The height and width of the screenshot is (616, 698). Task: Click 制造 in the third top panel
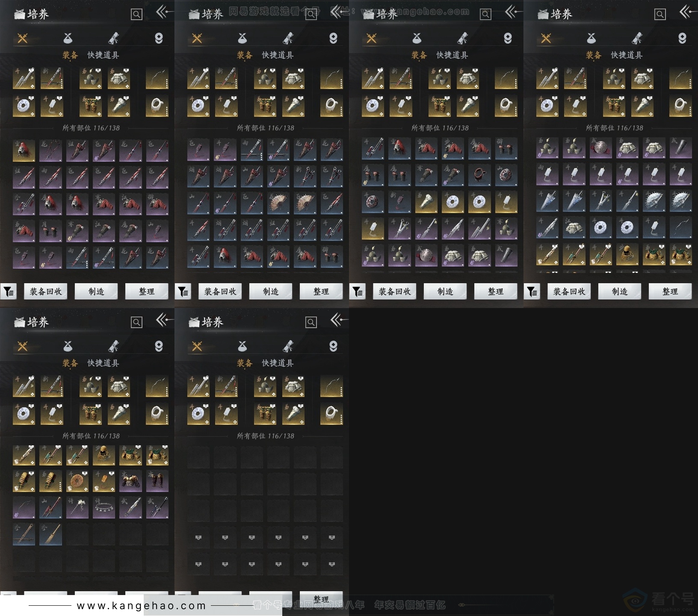(445, 292)
